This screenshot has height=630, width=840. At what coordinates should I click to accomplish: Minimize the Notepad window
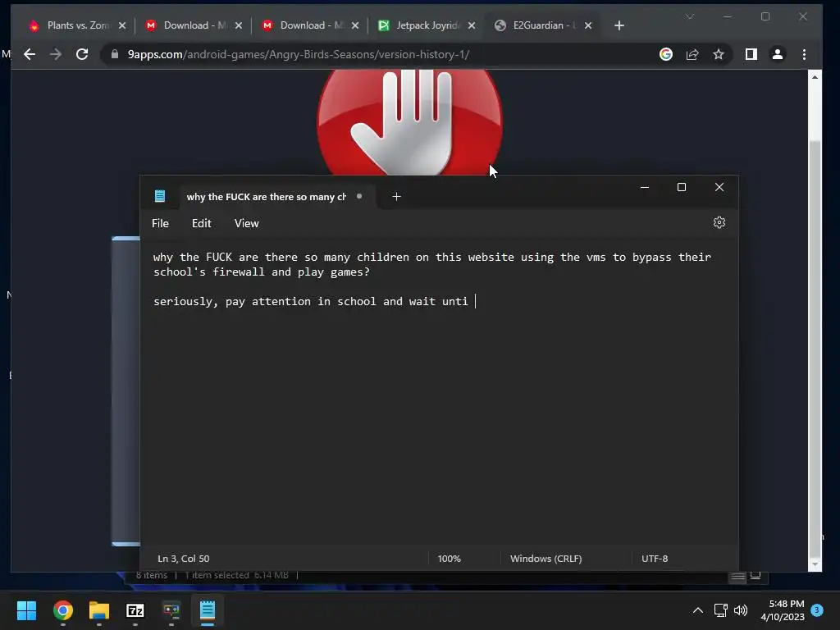[645, 187]
